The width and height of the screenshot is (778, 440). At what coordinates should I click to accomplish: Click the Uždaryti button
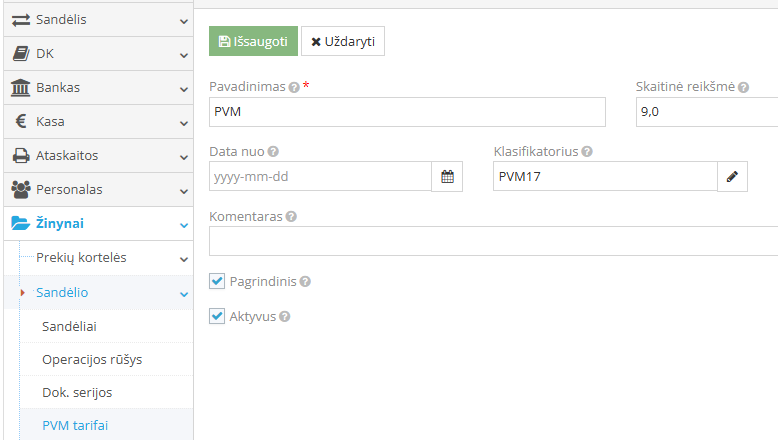tap(343, 41)
